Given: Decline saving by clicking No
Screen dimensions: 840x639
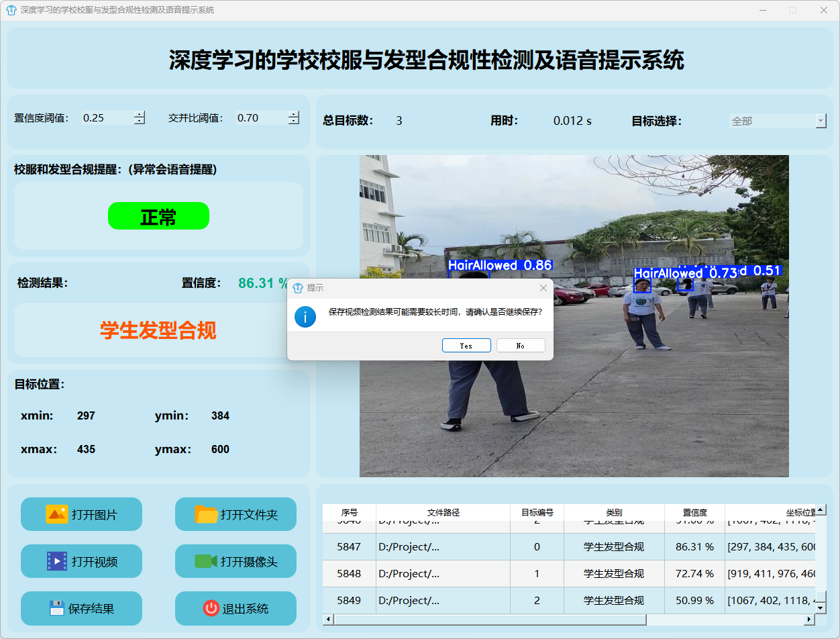Looking at the screenshot, I should tap(521, 346).
